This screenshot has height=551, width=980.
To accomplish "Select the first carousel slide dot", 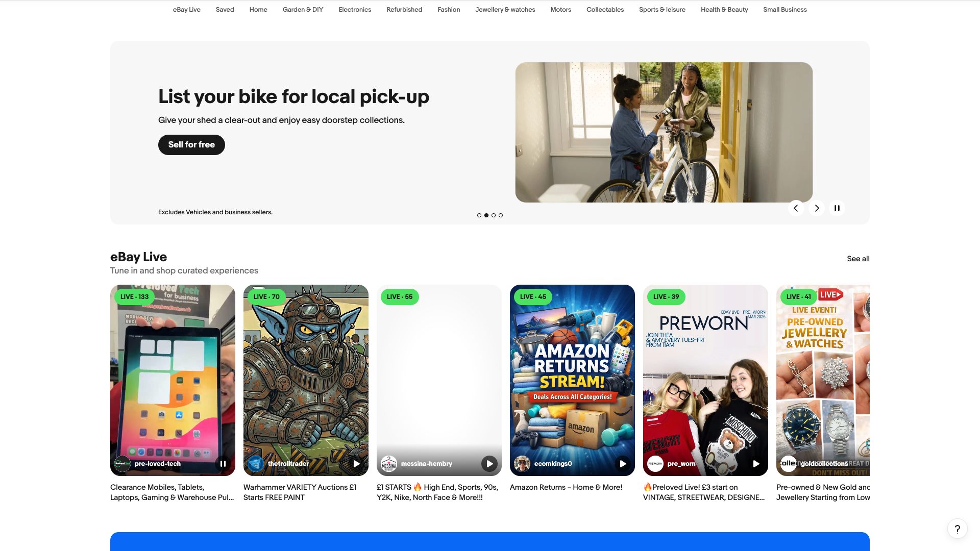I will coord(479,215).
